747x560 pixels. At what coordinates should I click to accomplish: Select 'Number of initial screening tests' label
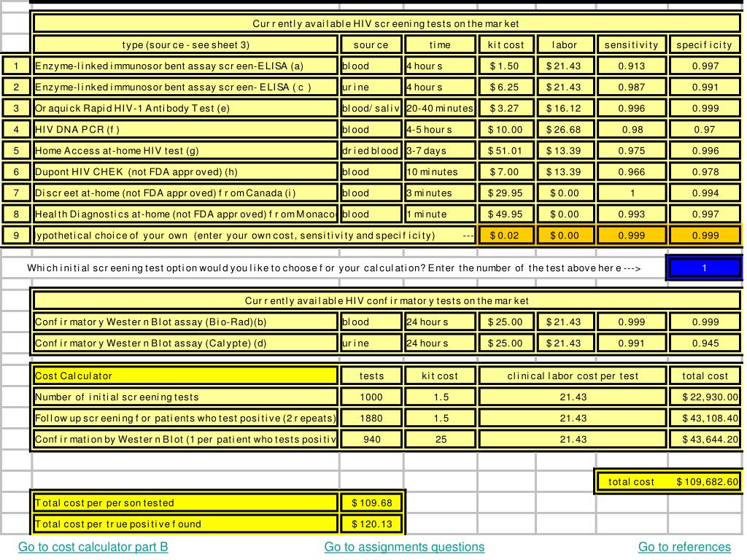(x=185, y=397)
